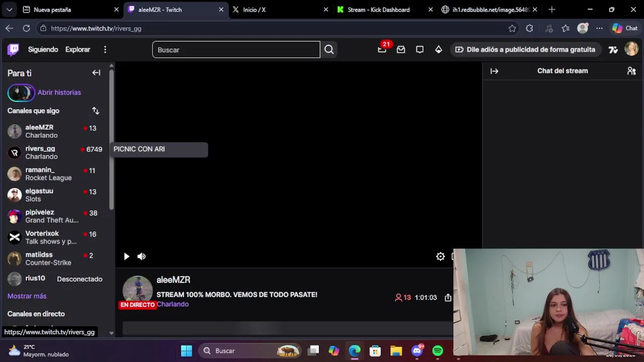Reload the page with the refresh icon
The image size is (644, 362).
click(x=26, y=29)
